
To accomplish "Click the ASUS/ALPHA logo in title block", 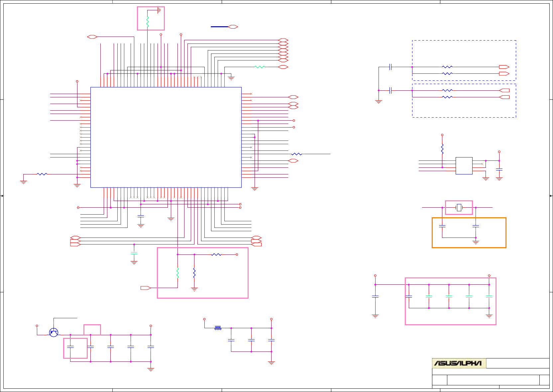I will 459,363.
